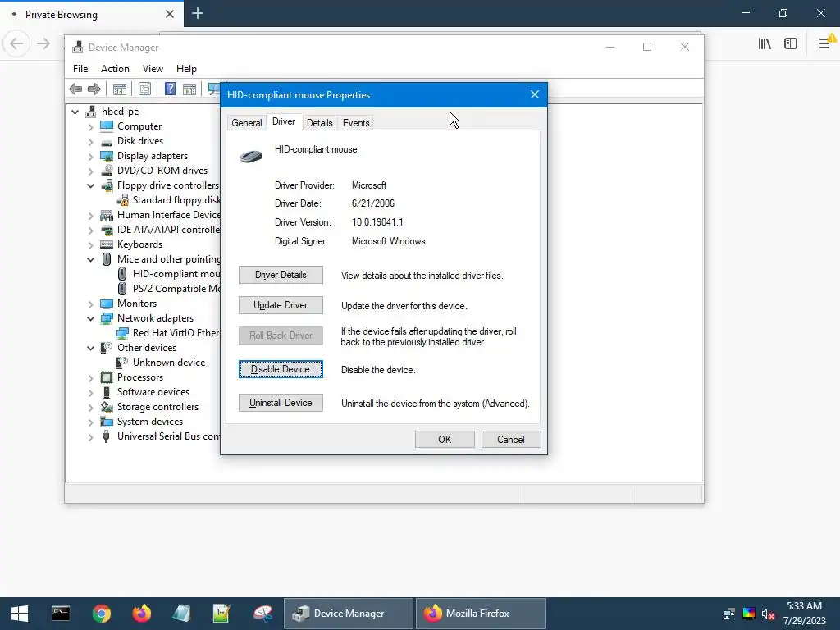Click the Properties toolbar icon in Device Manager
The image size is (840, 630).
[x=144, y=89]
